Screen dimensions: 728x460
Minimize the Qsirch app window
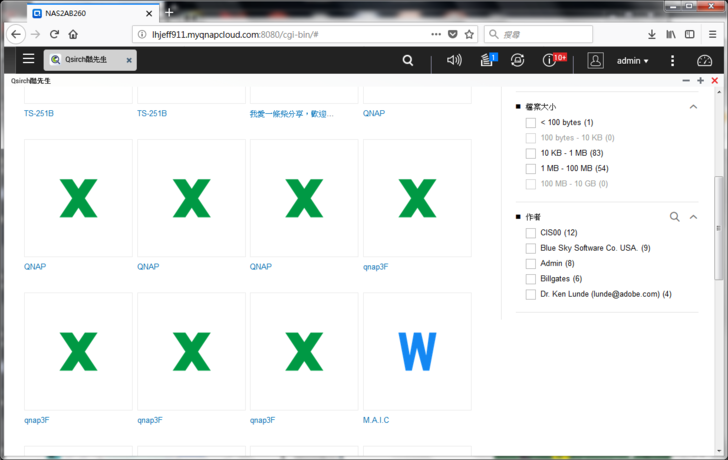(x=686, y=81)
